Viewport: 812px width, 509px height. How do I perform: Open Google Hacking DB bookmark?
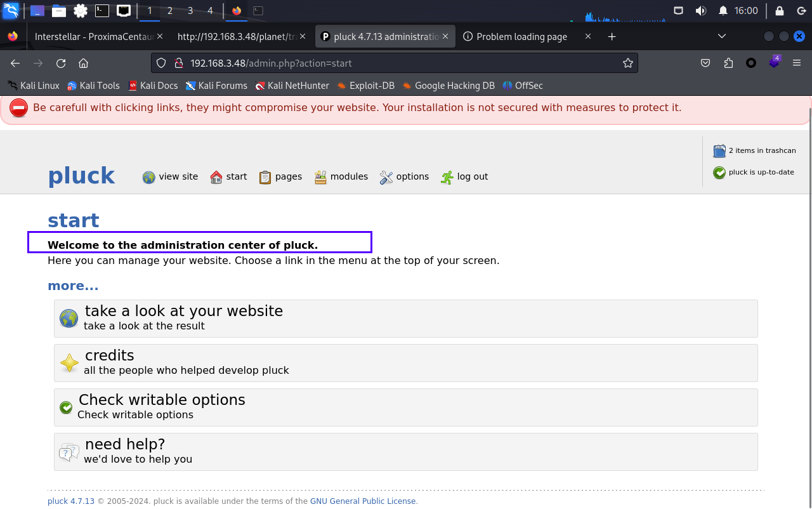tap(449, 85)
